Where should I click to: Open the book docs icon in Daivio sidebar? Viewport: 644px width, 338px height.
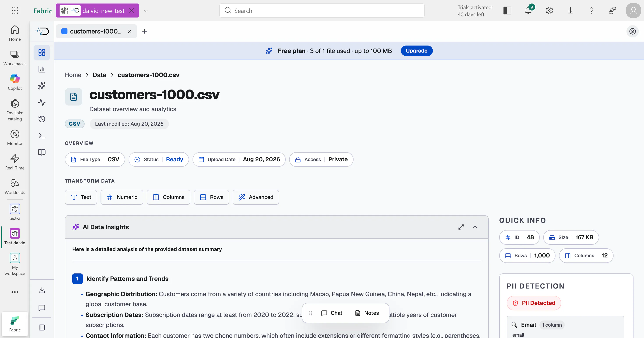[42, 152]
